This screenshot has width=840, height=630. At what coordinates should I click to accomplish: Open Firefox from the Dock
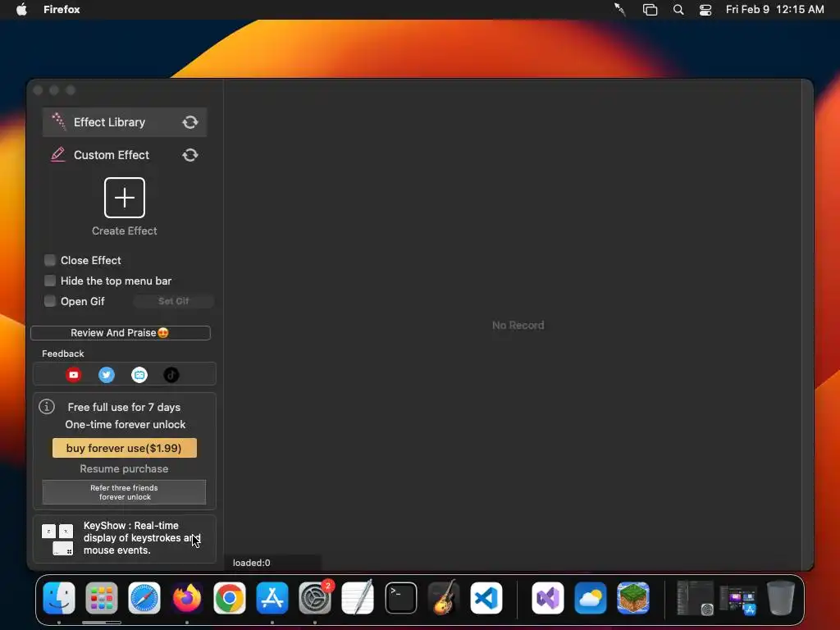(187, 598)
